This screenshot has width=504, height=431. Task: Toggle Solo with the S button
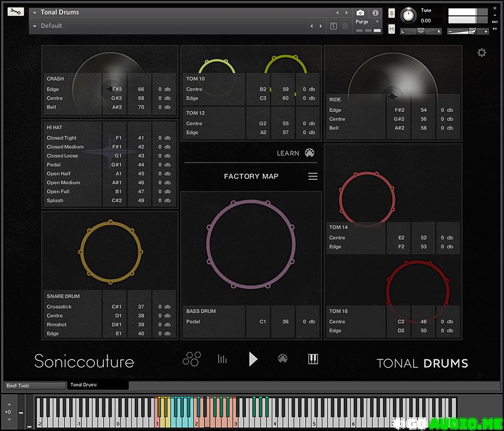(391, 12)
